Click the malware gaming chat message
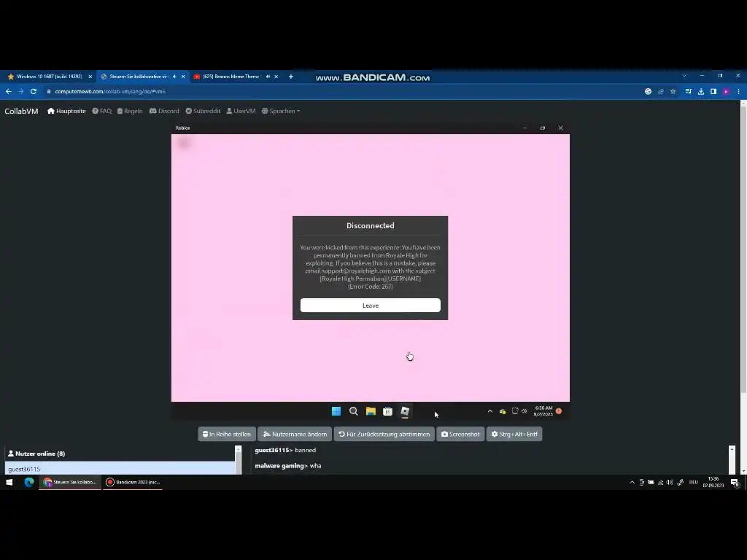This screenshot has width=747, height=560. pos(287,466)
